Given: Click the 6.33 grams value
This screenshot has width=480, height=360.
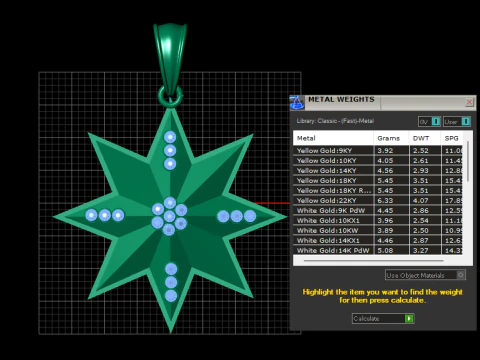Looking at the screenshot, I should point(385,201).
